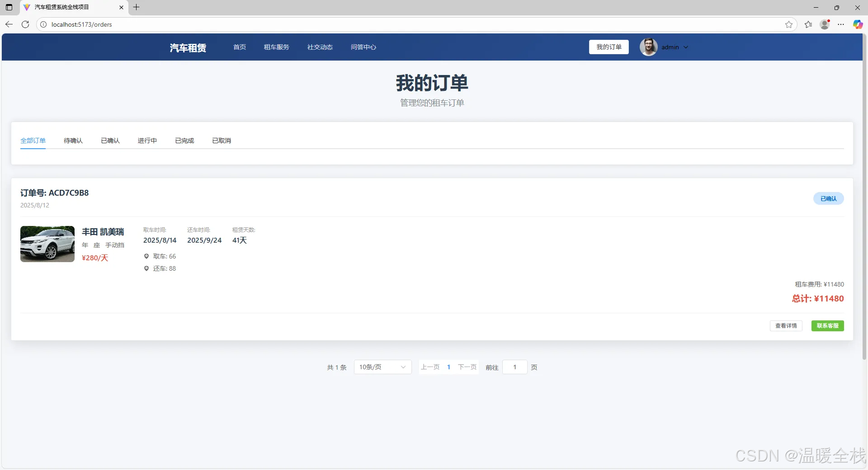Select page number 1 in pagination
The image size is (868, 470).
point(448,367)
